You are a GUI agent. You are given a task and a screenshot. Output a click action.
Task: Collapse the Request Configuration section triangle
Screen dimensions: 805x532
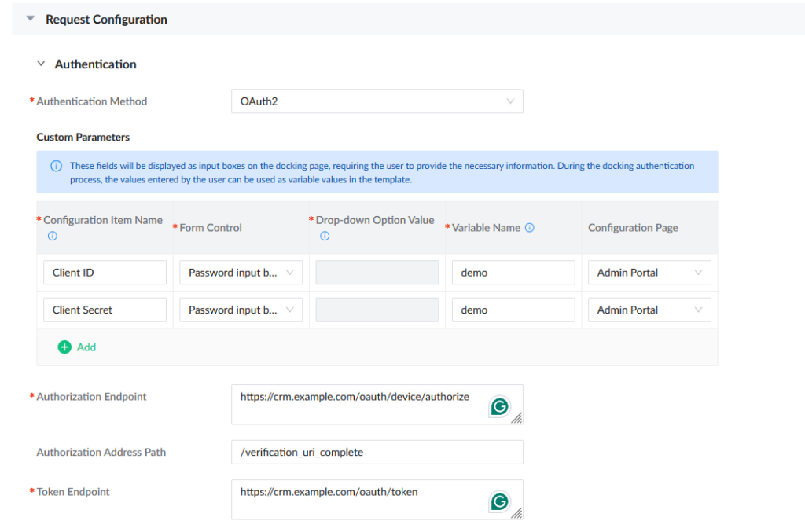(31, 19)
